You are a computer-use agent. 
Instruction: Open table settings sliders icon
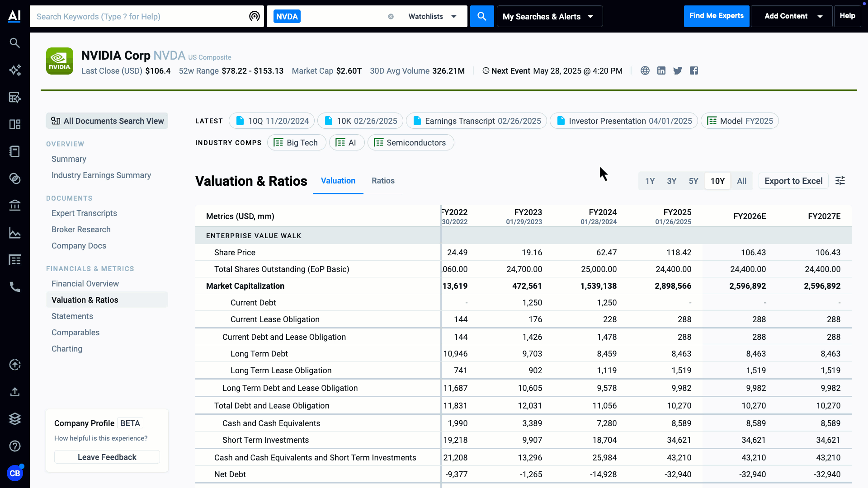(x=840, y=181)
